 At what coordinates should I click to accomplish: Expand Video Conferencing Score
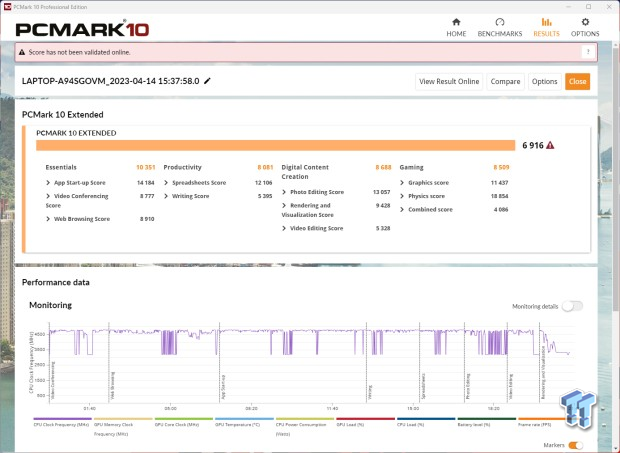point(48,196)
